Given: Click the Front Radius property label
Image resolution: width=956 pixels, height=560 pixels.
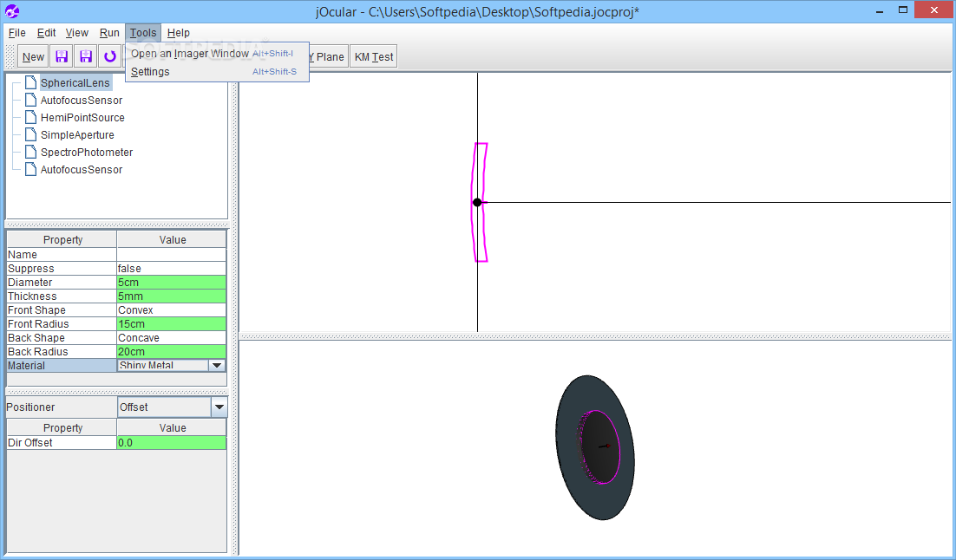Looking at the screenshot, I should [62, 324].
